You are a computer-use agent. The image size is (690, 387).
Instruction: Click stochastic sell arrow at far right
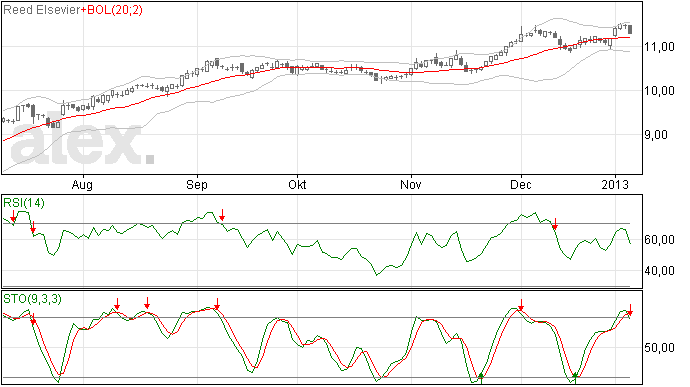pyautogui.click(x=630, y=310)
